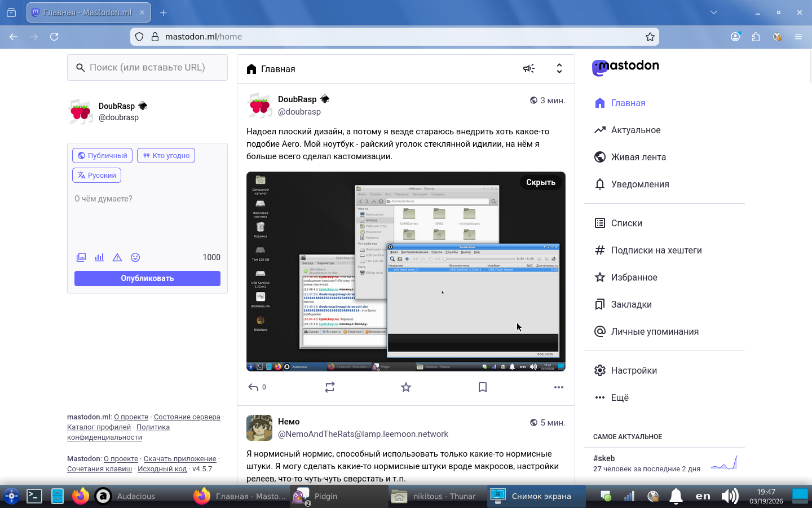
Task: Add a poll to the post
Action: pyautogui.click(x=99, y=257)
